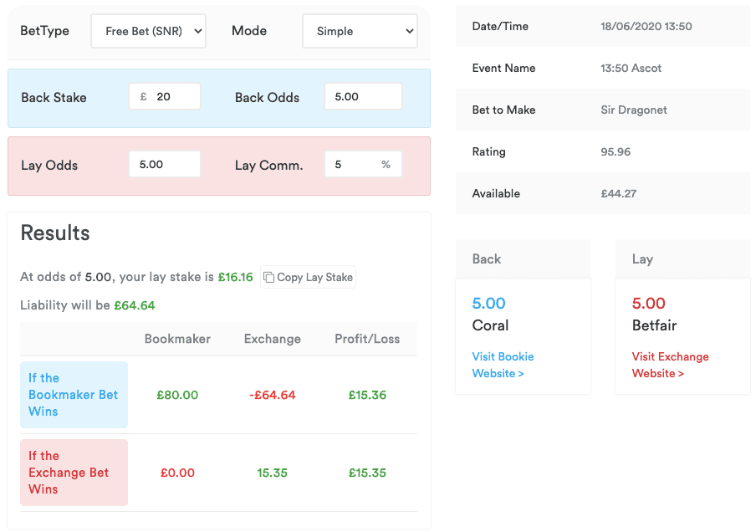Click the Profit/Loss column header

point(367,339)
